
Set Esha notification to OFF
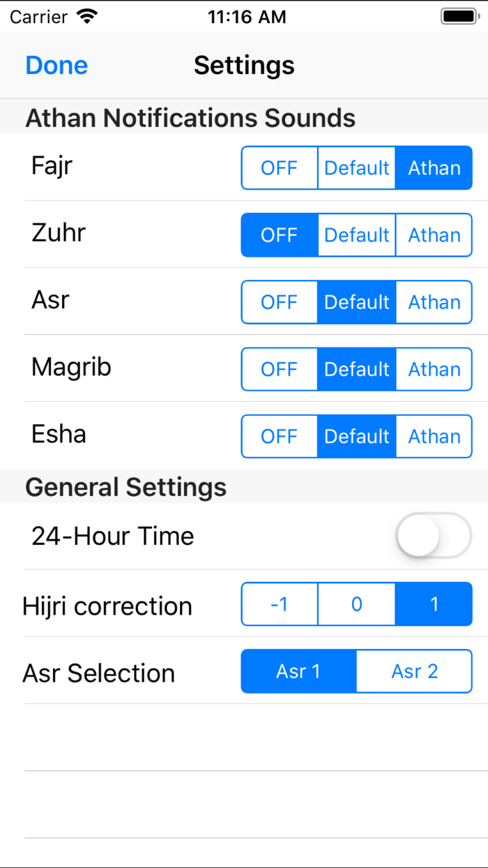click(279, 436)
